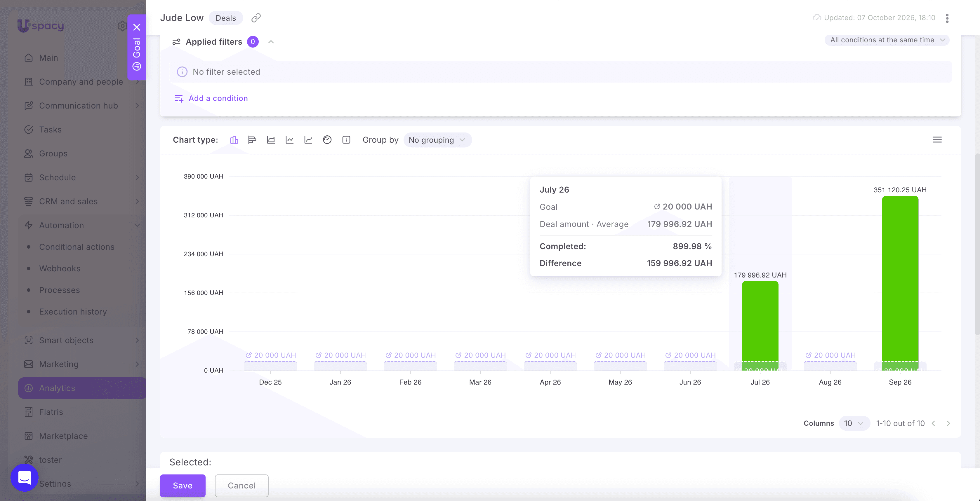Image resolution: width=980 pixels, height=501 pixels.
Task: Select the vertical bar chart type
Action: (x=234, y=140)
